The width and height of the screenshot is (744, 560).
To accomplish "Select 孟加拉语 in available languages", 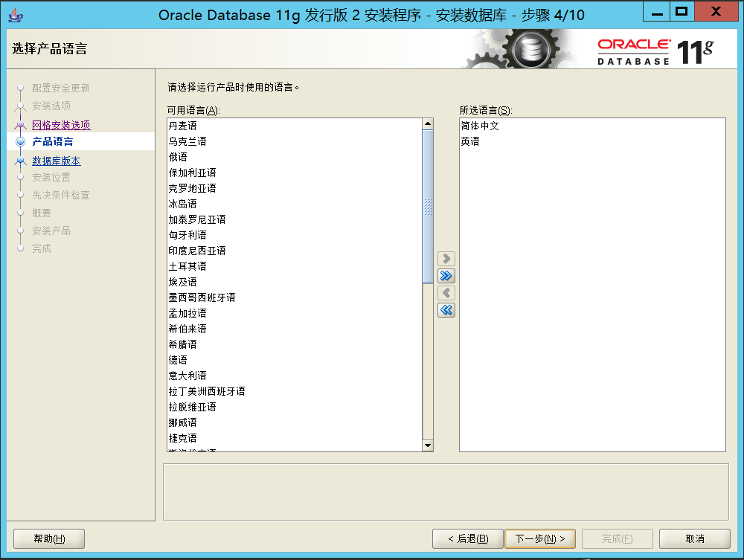I will [x=294, y=313].
